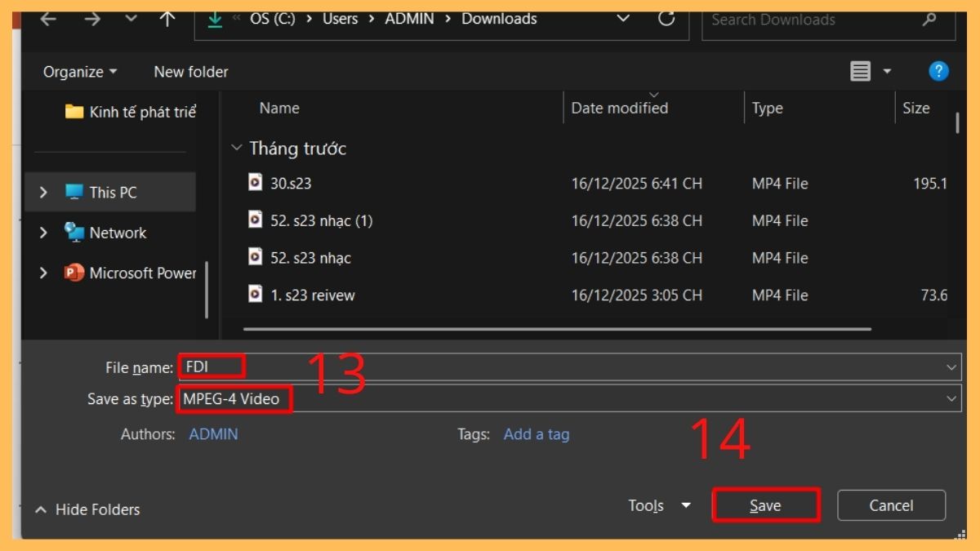The image size is (980, 551).
Task: Select OS (C:) in the address path
Action: [273, 19]
